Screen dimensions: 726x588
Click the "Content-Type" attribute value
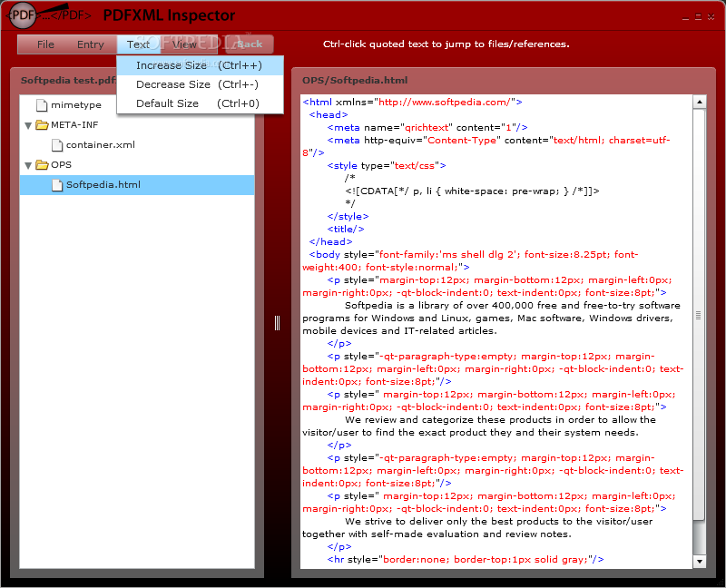click(462, 140)
